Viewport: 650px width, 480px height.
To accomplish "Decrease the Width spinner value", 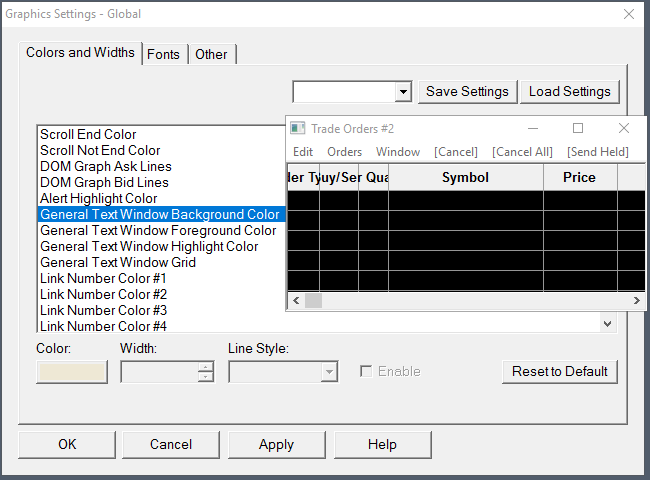I will 205,376.
